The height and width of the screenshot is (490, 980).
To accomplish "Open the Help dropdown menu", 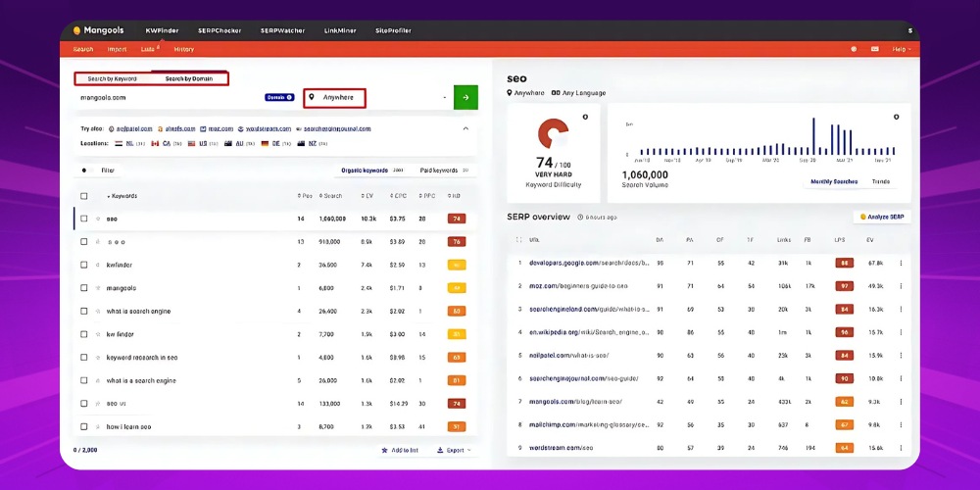I will pyautogui.click(x=902, y=49).
